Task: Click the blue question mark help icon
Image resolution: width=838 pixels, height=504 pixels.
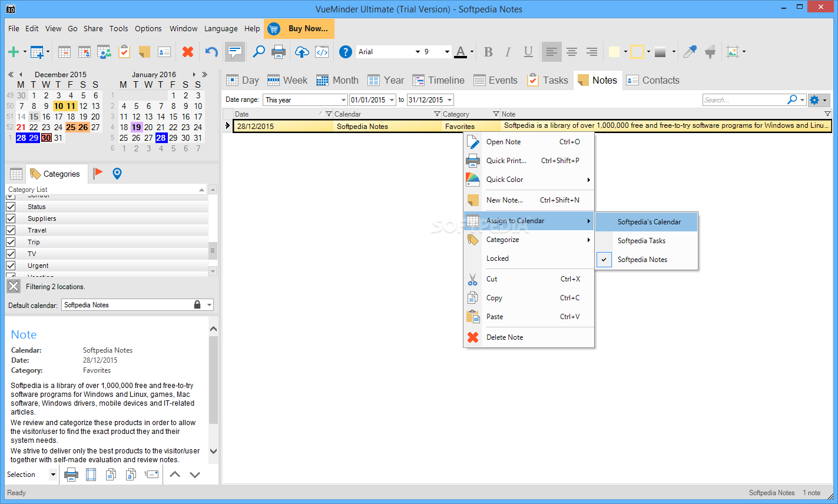Action: [346, 52]
